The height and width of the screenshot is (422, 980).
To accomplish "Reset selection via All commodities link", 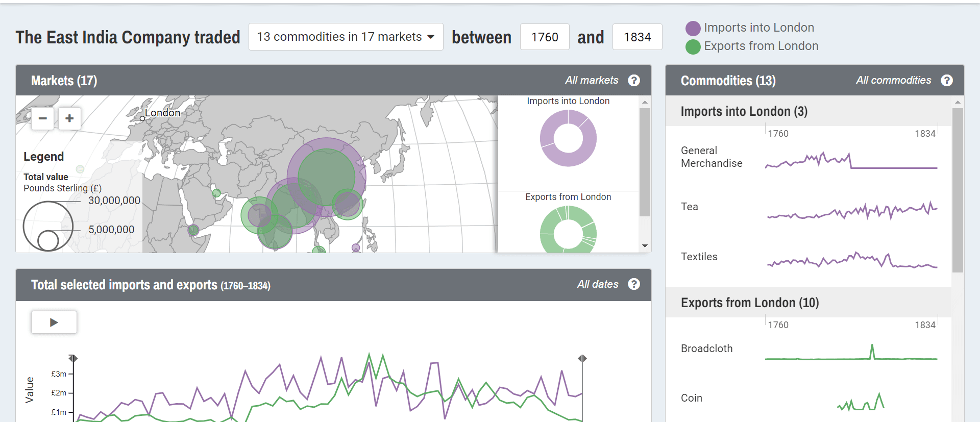I will pos(893,80).
